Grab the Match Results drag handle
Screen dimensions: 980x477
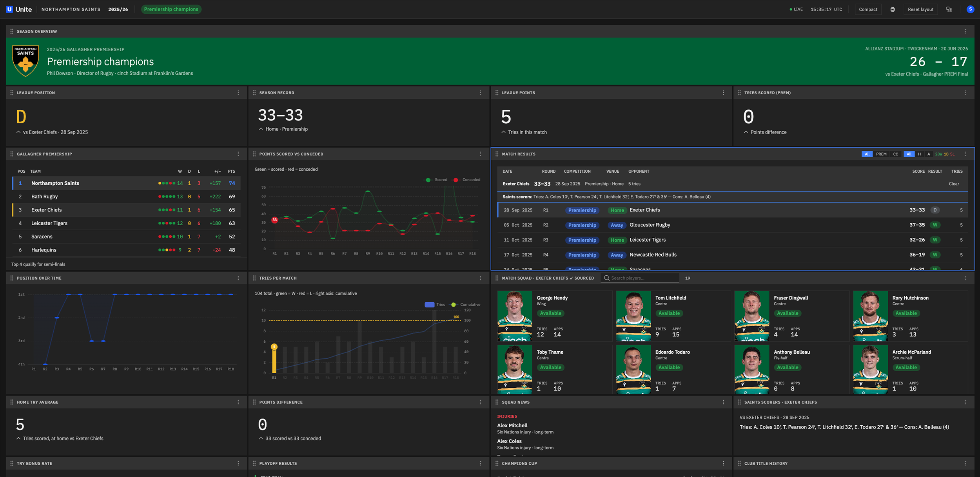[x=497, y=154]
